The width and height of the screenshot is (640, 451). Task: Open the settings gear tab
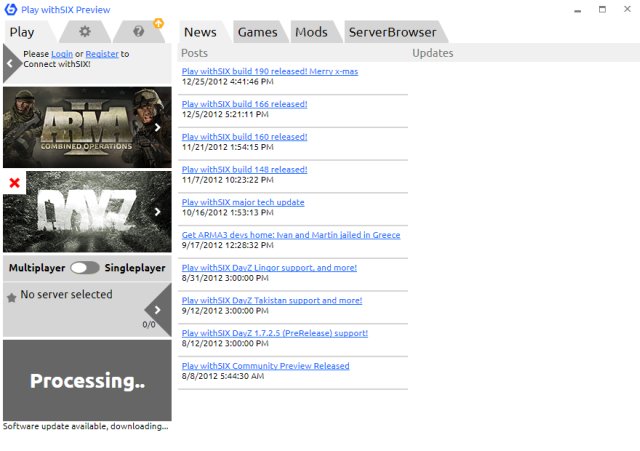pos(85,31)
